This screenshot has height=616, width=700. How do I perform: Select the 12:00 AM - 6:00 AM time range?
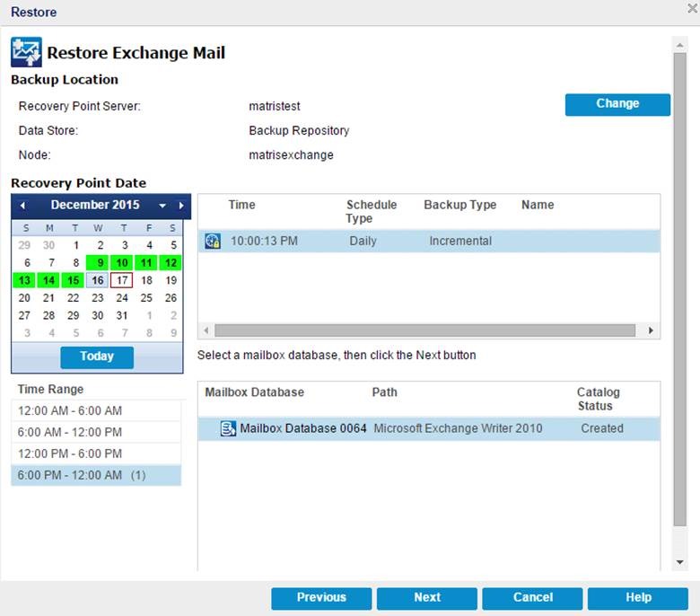point(96,410)
